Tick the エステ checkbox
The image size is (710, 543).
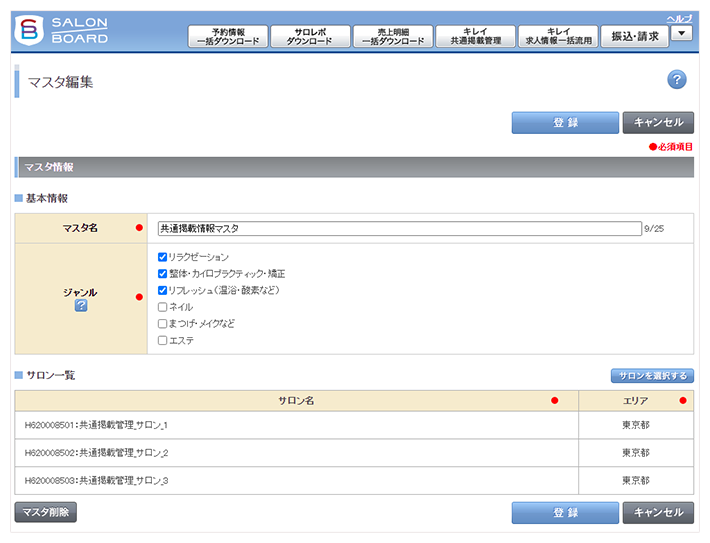163,341
